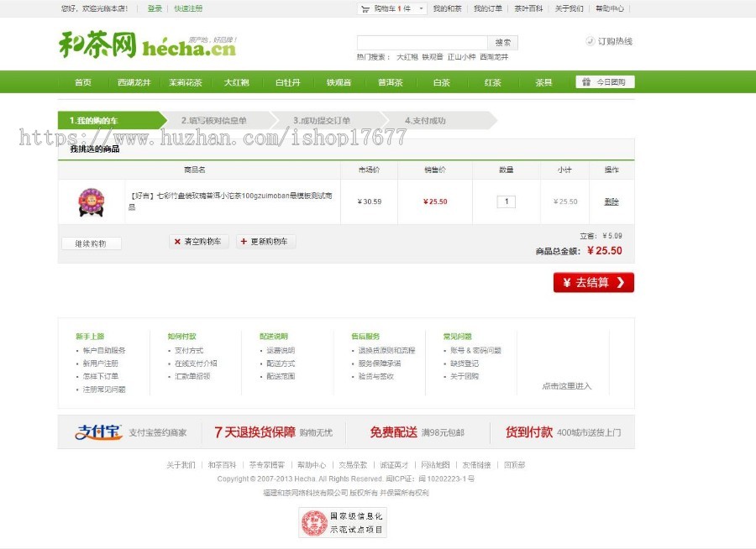The width and height of the screenshot is (756, 549).
Task: Open 新用户注册 help link
Action: [100, 363]
